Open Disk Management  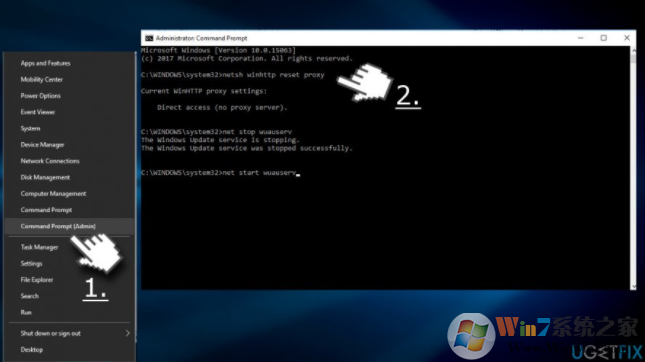click(x=45, y=177)
